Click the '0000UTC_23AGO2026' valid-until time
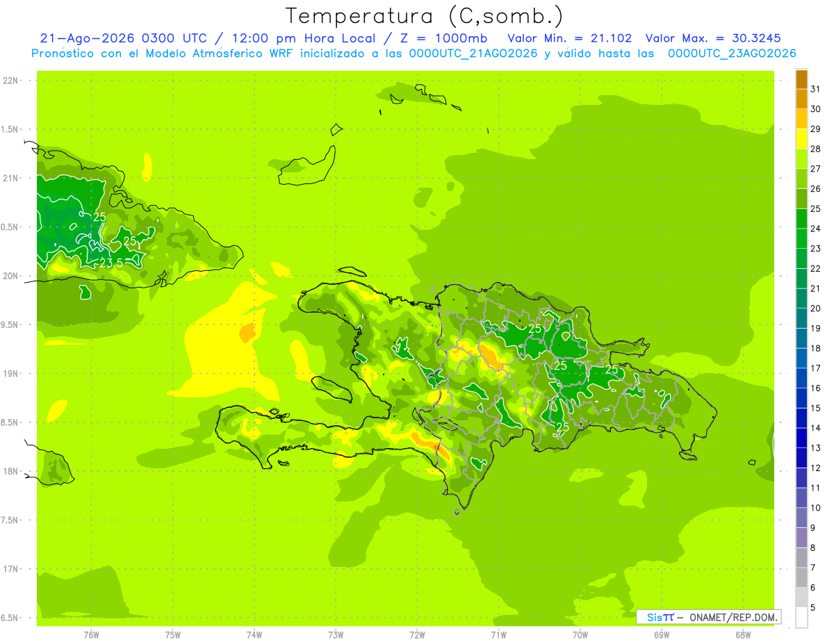The height and width of the screenshot is (644, 834). [x=732, y=53]
